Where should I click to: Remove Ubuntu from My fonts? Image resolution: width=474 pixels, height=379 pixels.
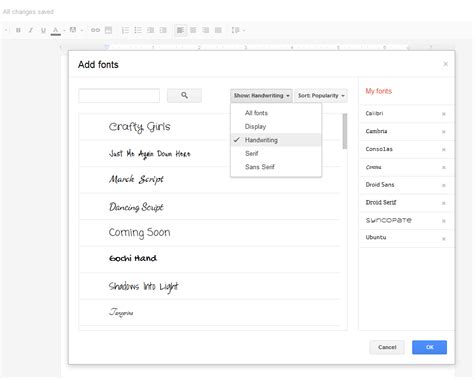(x=444, y=239)
